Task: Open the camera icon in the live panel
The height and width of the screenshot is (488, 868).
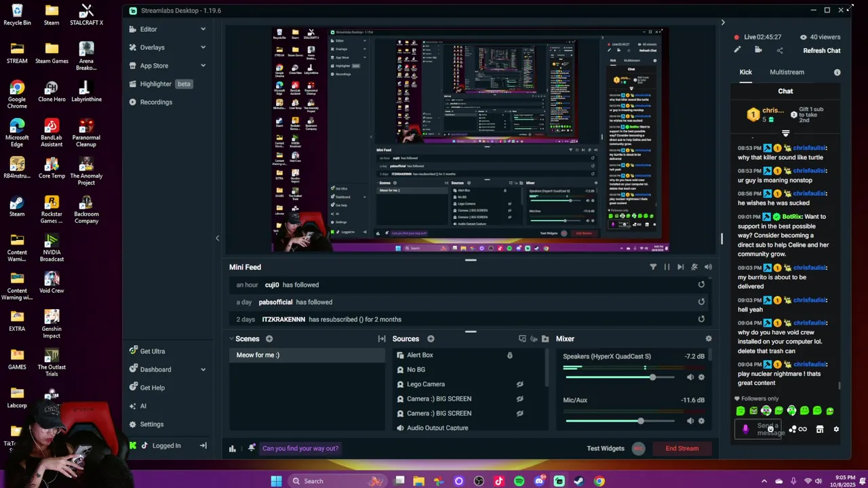Action: pyautogui.click(x=758, y=50)
